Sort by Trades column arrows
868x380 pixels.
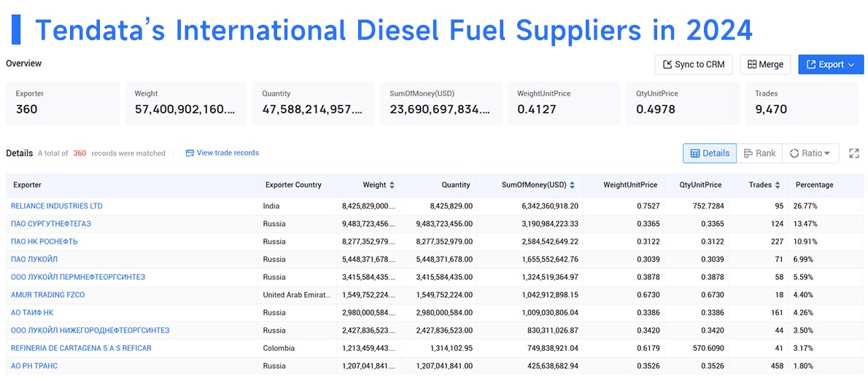[x=778, y=185]
